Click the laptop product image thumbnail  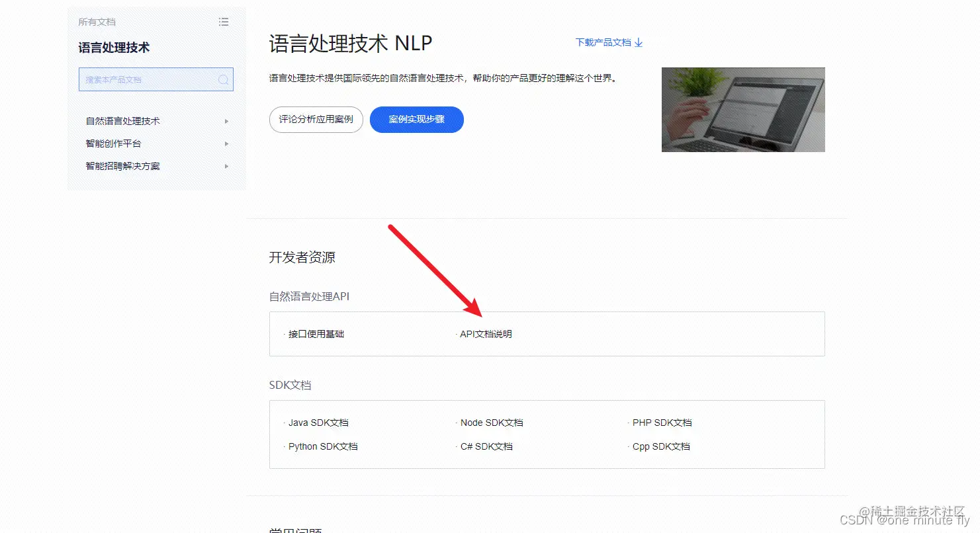pyautogui.click(x=742, y=109)
